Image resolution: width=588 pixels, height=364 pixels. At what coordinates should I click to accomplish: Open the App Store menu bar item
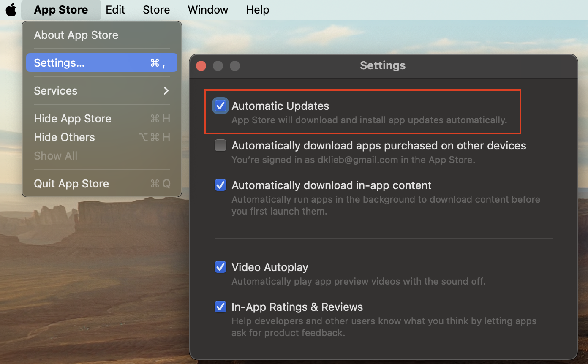pos(61,10)
